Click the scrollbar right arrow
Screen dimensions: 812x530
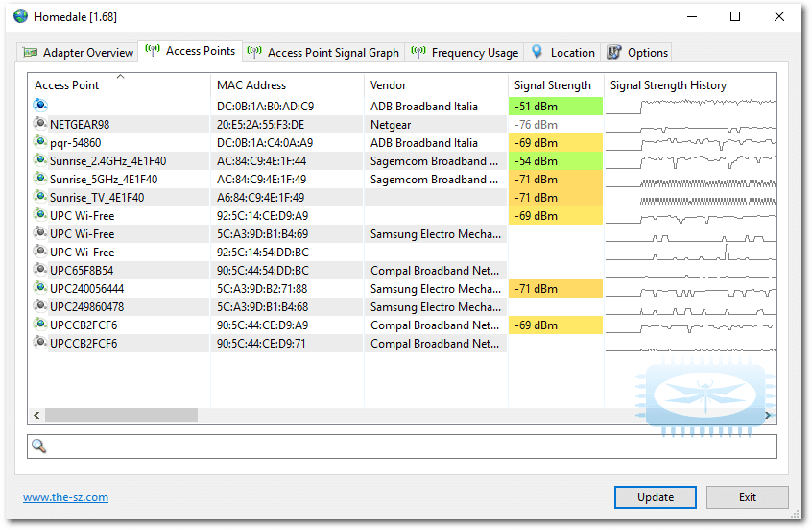tap(768, 415)
